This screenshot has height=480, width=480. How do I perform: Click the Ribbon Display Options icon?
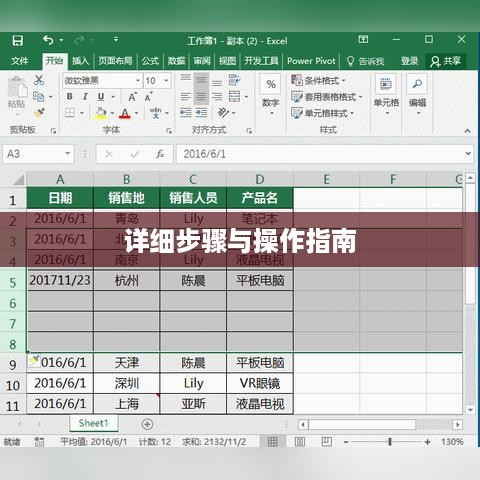coord(363,39)
